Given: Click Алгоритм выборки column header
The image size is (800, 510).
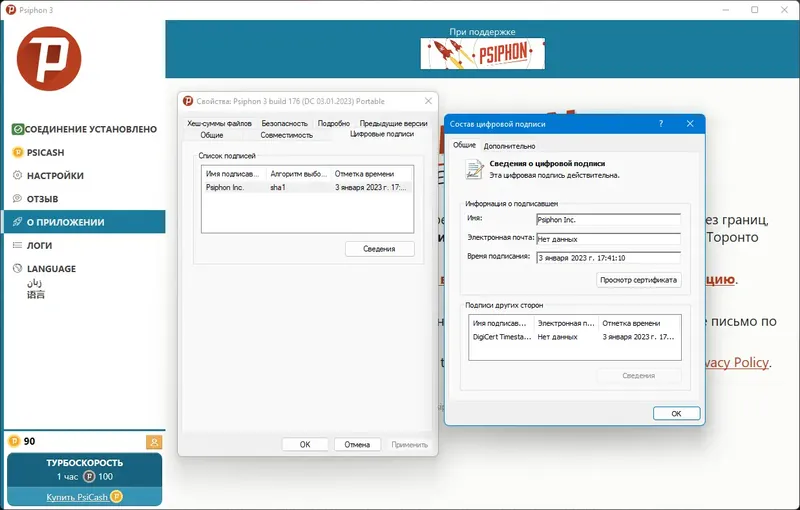Looking at the screenshot, I should click(x=298, y=174).
